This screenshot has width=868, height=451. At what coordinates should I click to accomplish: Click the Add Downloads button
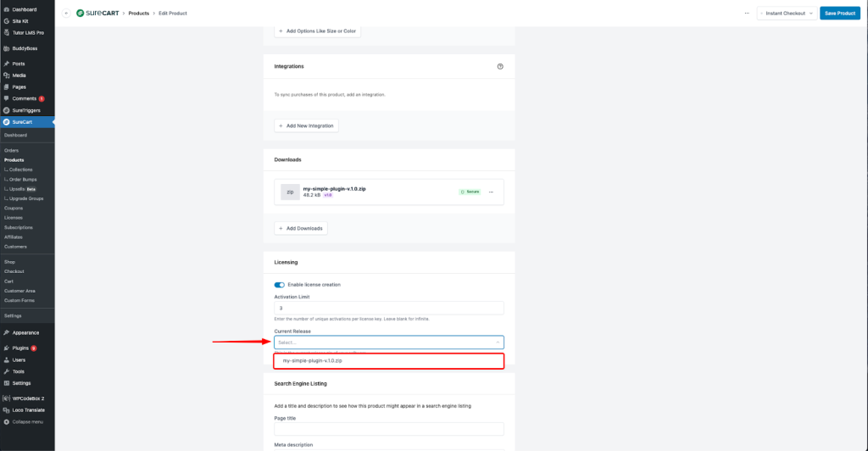click(301, 228)
